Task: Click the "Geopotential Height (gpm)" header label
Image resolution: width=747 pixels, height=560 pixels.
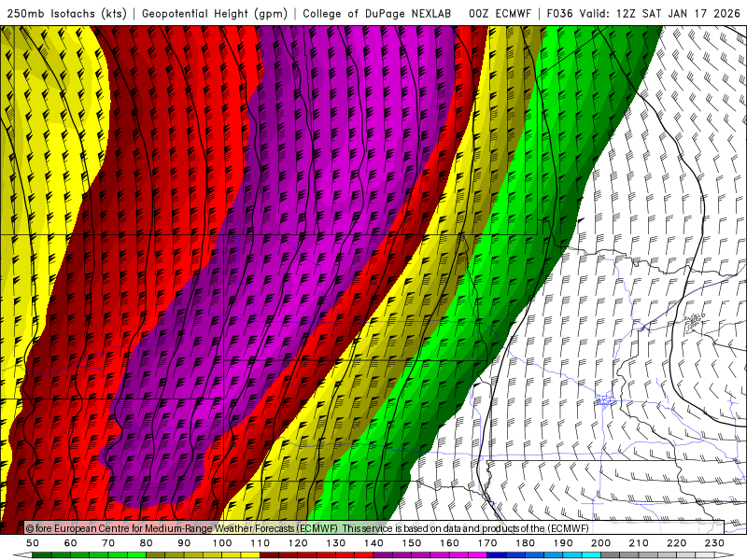Action: [x=215, y=14]
